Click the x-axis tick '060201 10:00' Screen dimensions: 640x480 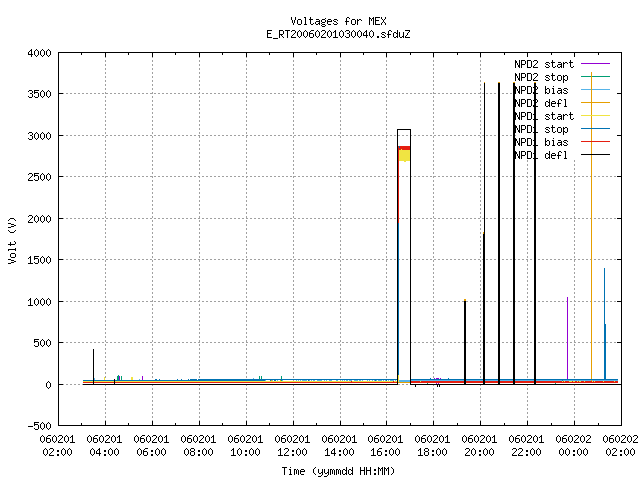[245, 446]
